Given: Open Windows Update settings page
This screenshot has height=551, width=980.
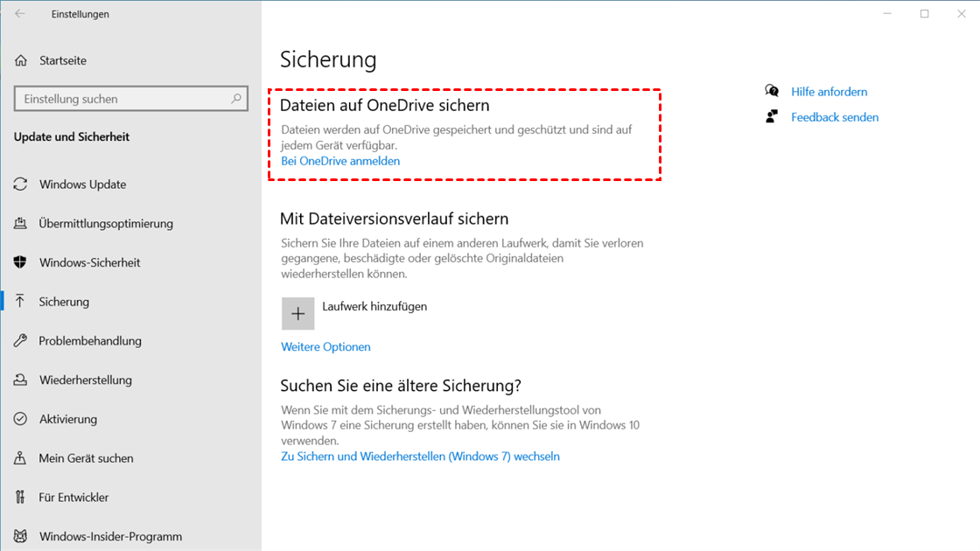Looking at the screenshot, I should pos(82,185).
